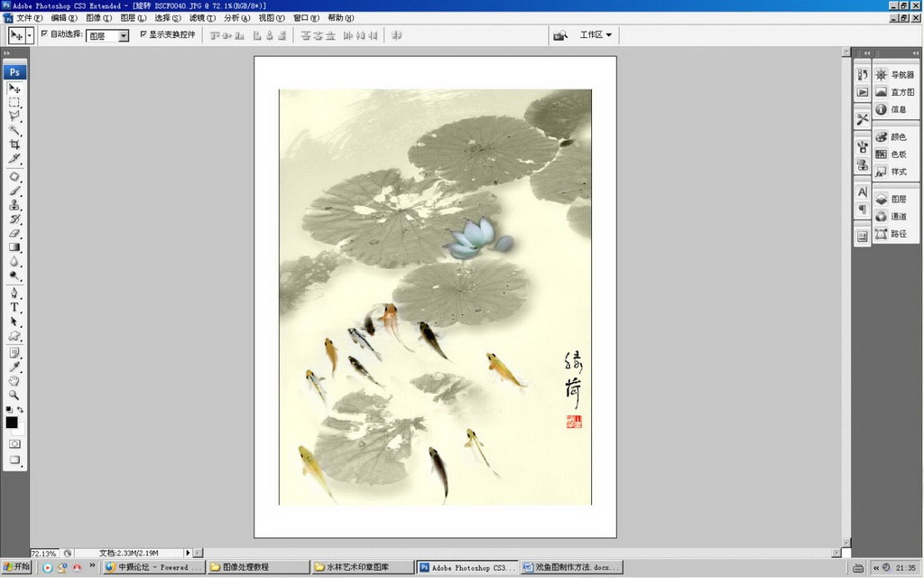Open the Layer Comps panel icon

point(862,237)
